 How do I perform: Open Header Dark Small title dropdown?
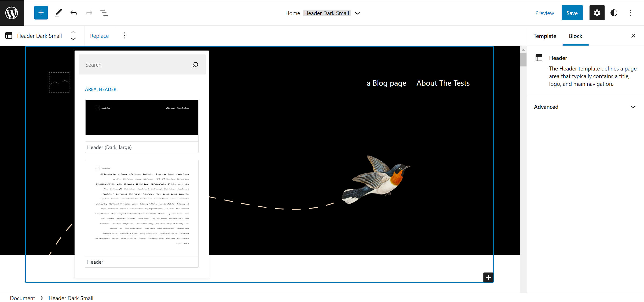click(357, 13)
